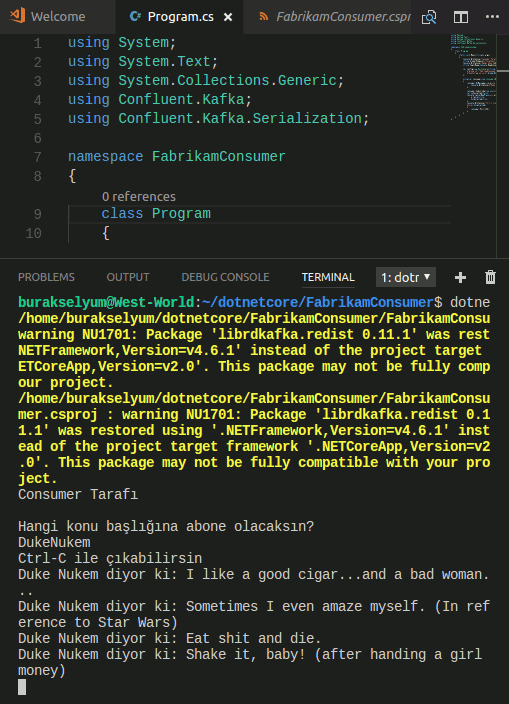Click 'Hangi konu başlığına abone olacaksın?' text
This screenshot has height=704, width=509.
[x=166, y=526]
